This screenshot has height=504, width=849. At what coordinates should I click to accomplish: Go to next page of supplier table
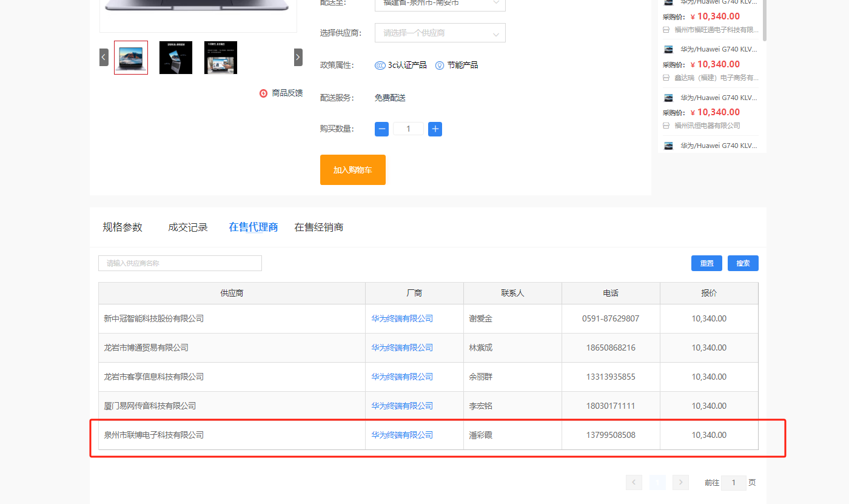680,482
